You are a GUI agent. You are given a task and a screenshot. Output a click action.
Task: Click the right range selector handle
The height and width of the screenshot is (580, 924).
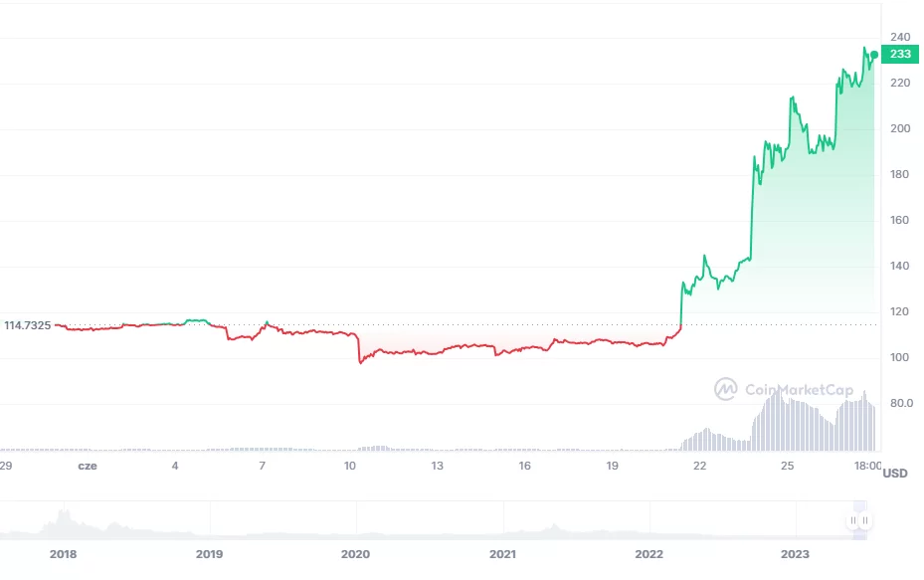[865, 520]
